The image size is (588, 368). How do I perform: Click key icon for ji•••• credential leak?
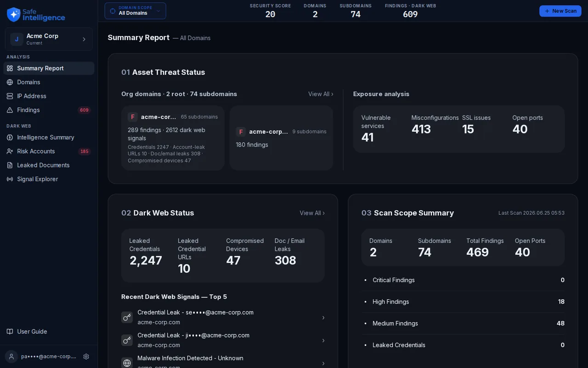point(127,340)
